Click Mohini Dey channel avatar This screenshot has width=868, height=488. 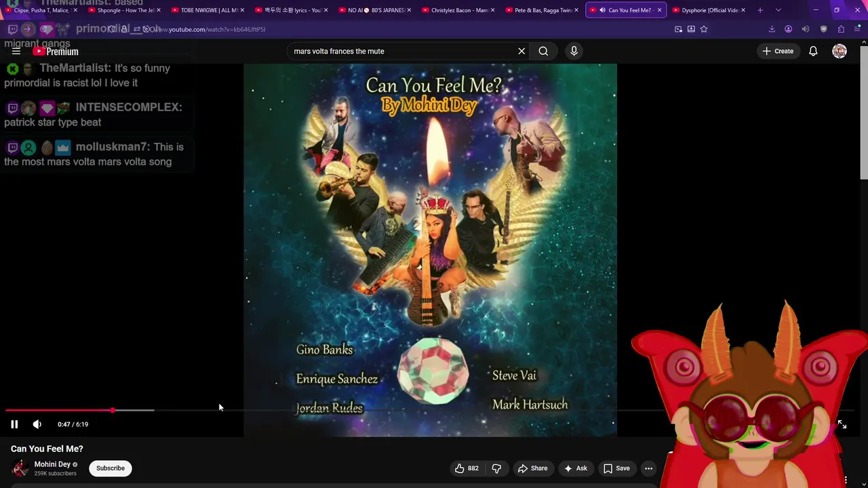(x=20, y=468)
